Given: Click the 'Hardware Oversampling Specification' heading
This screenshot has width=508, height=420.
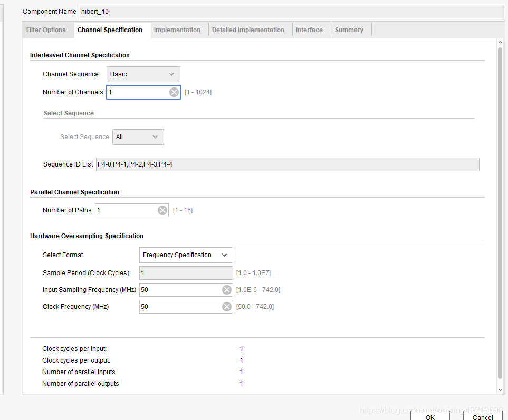Looking at the screenshot, I should click(87, 236).
